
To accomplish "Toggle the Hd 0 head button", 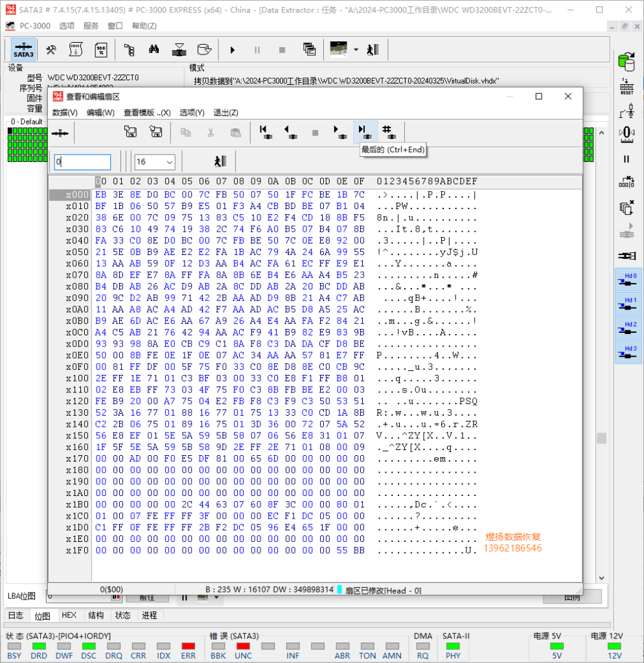I will [x=627, y=280].
